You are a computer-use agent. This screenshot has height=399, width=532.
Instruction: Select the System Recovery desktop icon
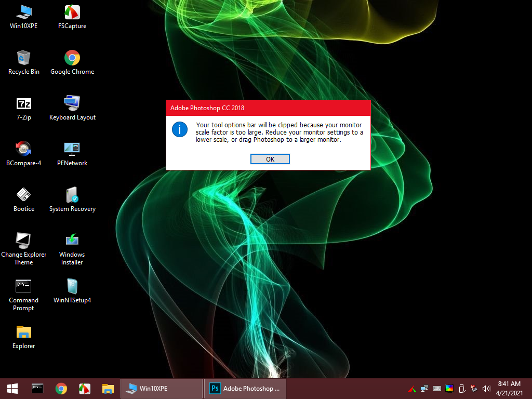tap(72, 200)
